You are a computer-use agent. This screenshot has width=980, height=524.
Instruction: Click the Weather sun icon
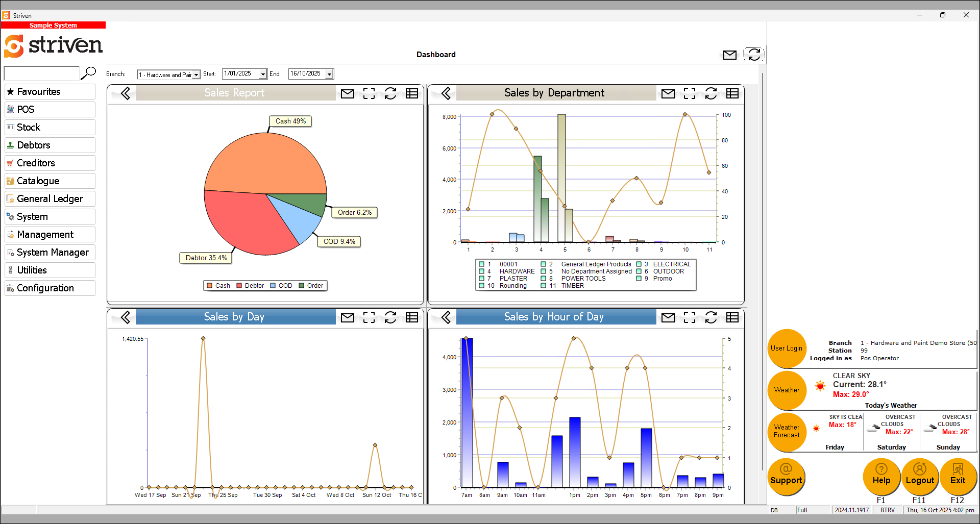[821, 386]
